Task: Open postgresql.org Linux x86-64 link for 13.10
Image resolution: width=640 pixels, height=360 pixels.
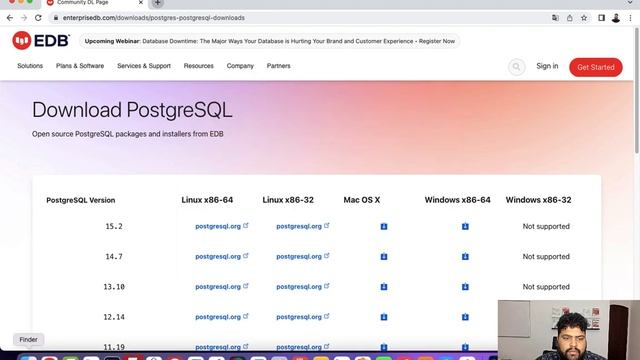Action: (x=222, y=287)
